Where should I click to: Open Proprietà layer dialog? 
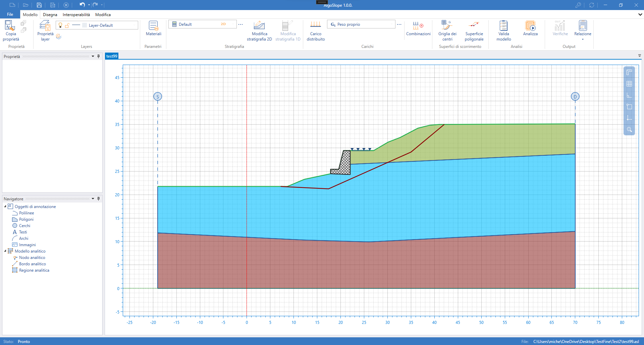pyautogui.click(x=45, y=31)
